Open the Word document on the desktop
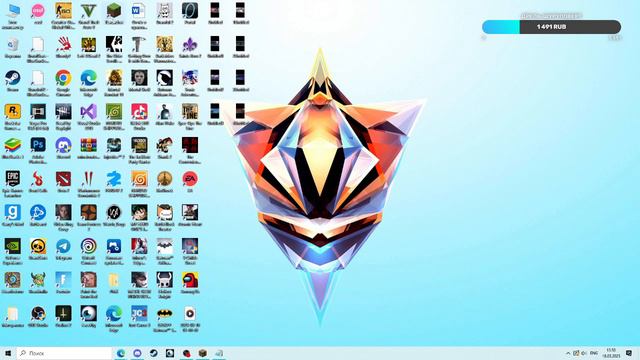 point(139,11)
